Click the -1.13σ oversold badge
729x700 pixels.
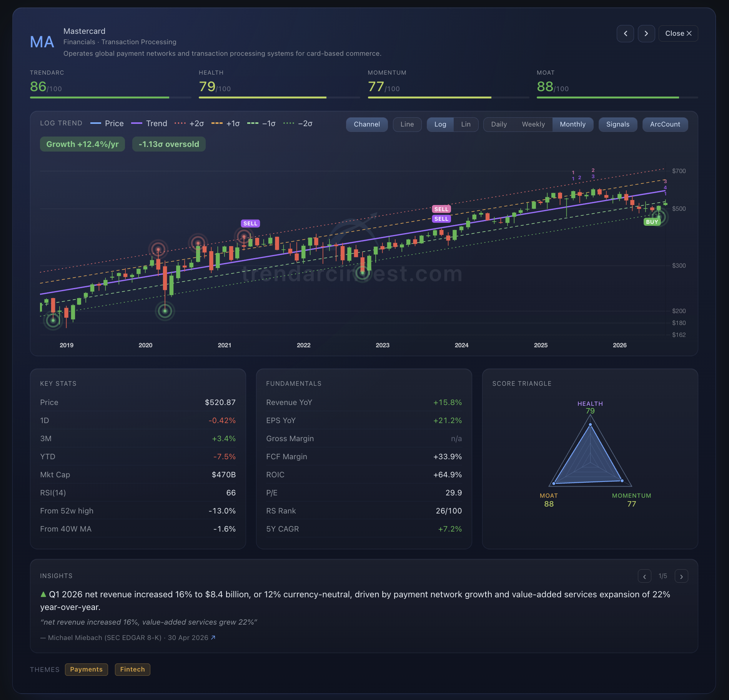[x=169, y=144]
